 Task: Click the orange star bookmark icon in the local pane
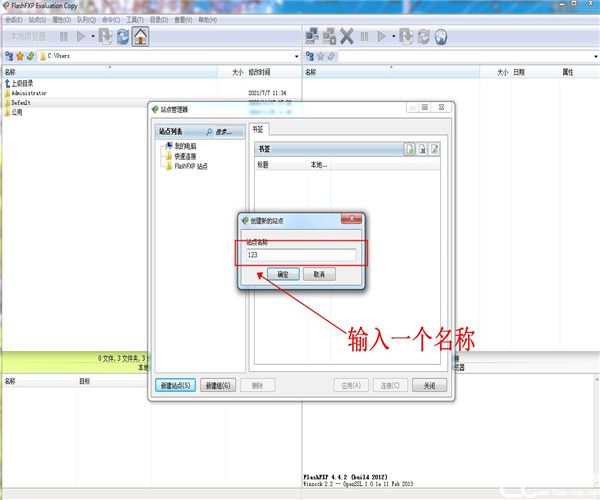pyautogui.click(x=20, y=56)
